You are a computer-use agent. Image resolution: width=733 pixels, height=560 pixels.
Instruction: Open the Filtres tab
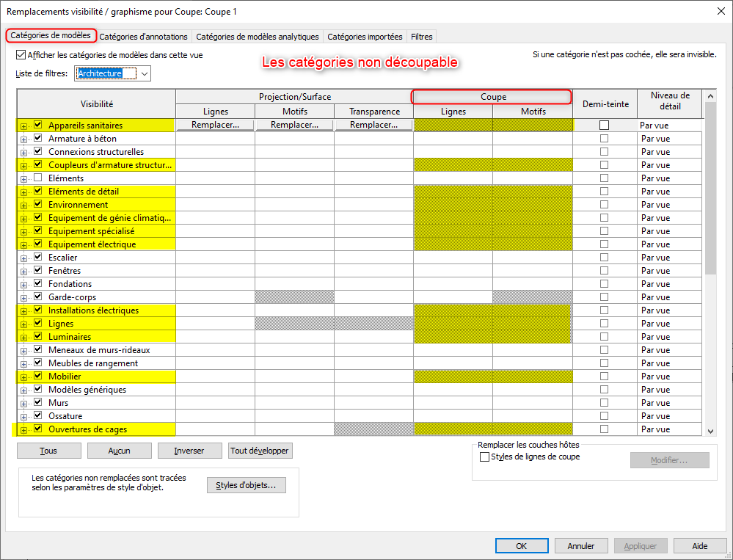(422, 37)
